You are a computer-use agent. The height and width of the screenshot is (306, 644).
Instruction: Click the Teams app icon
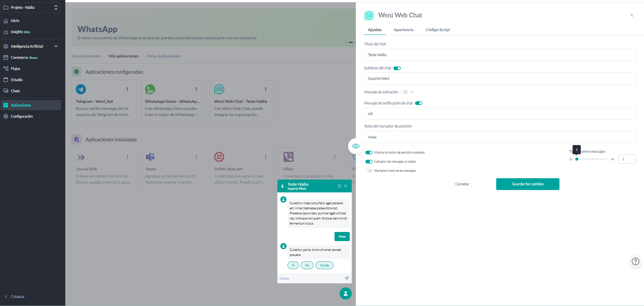(x=150, y=157)
